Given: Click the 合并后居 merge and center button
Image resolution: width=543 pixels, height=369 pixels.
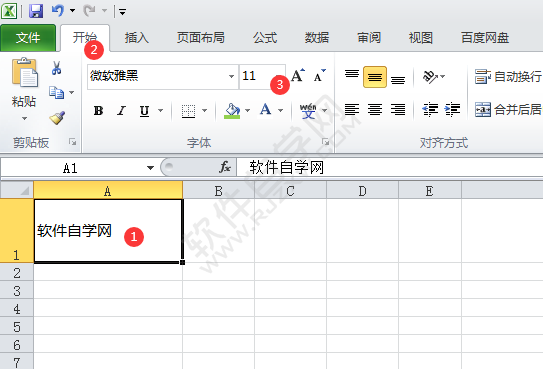Looking at the screenshot, I should tap(508, 110).
